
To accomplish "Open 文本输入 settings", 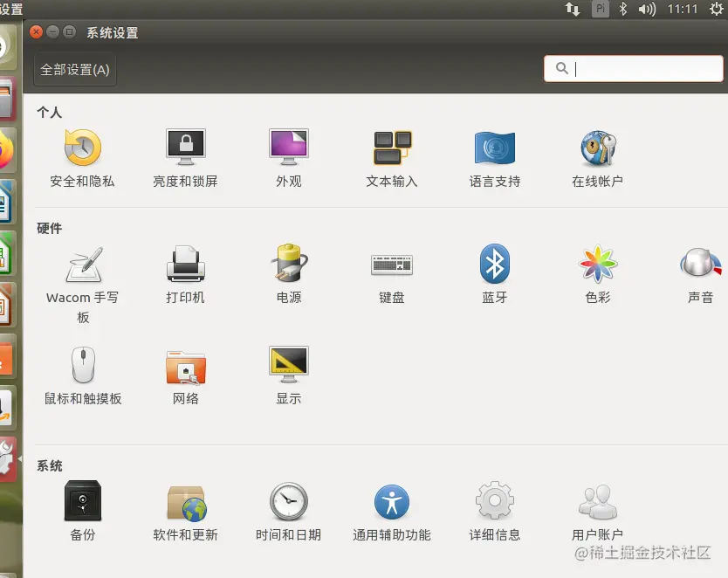I will (391, 158).
